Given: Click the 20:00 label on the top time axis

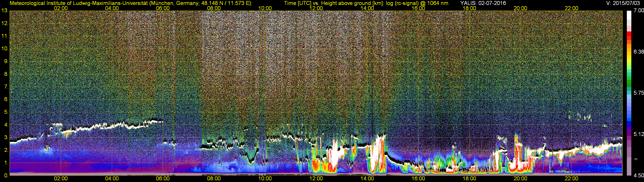Looking at the screenshot, I should point(521,8).
